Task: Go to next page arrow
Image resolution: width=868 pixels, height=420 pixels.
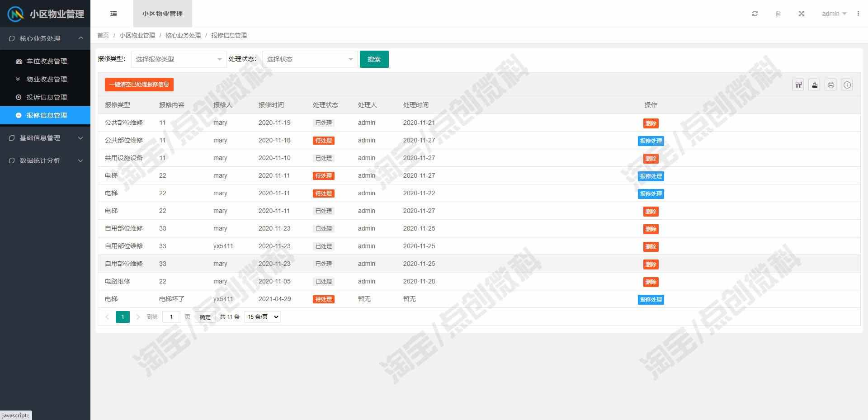Action: 138,317
